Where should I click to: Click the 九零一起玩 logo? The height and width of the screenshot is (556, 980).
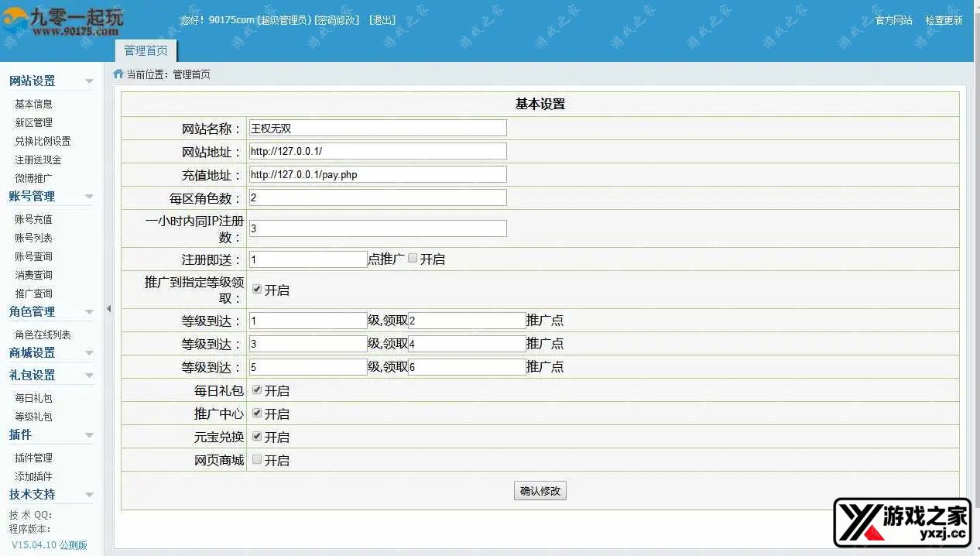pos(63,22)
